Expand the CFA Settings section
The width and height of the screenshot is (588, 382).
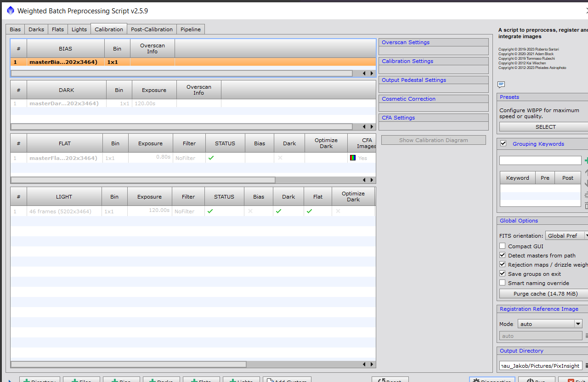coord(434,118)
